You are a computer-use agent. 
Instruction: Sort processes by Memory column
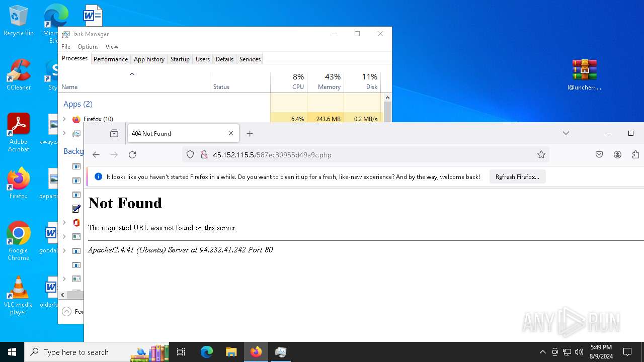tap(325, 82)
